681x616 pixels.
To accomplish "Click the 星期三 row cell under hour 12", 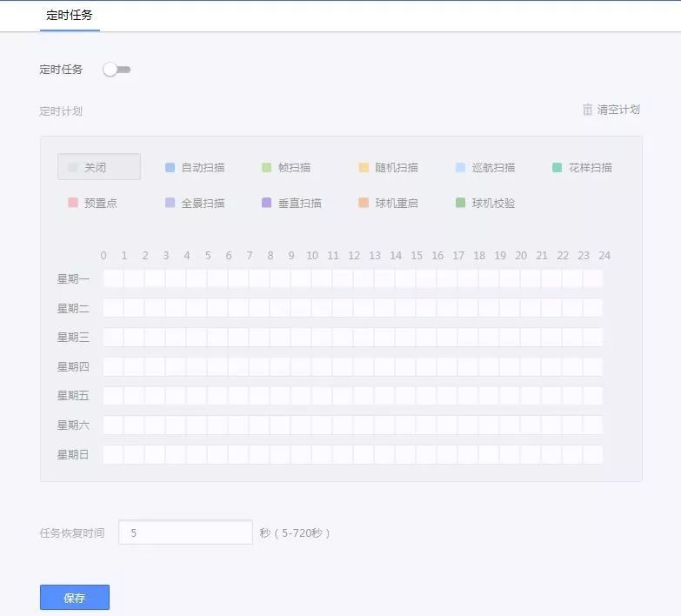I will (x=364, y=338).
